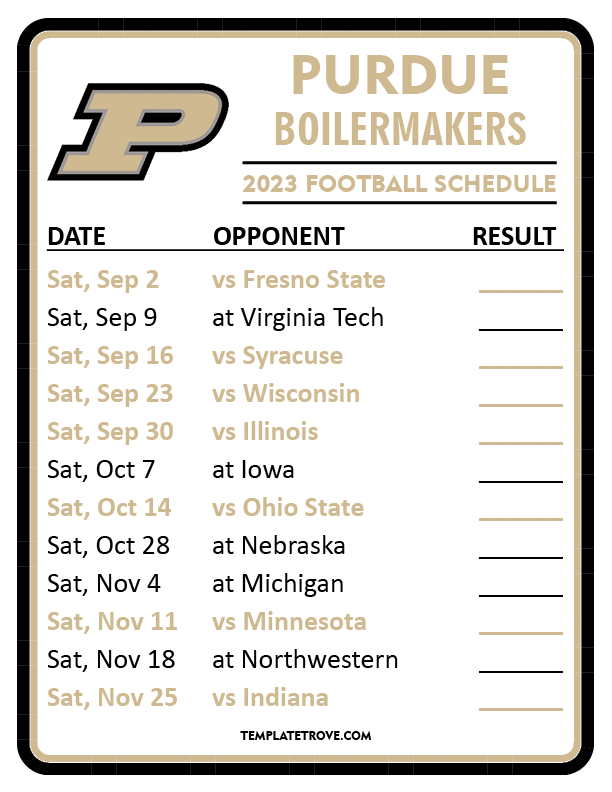Click the 'Sat, Sep 30' date
This screenshot has height=792, width=612.
click(110, 432)
